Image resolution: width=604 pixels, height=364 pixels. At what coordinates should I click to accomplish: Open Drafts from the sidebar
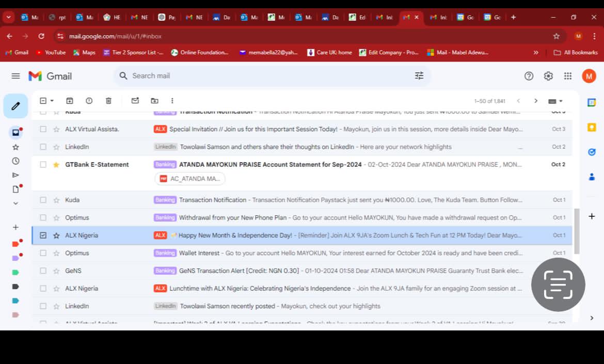pos(15,189)
